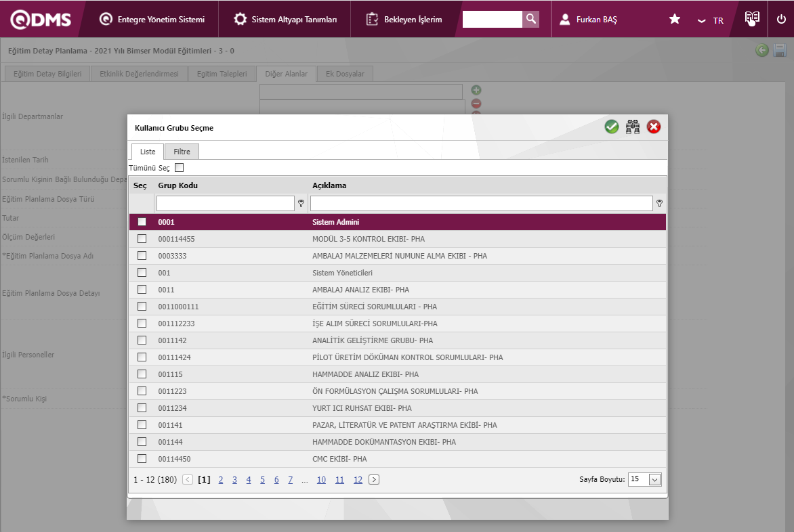
Task: Click the Açıklama column filter icon
Action: click(659, 203)
